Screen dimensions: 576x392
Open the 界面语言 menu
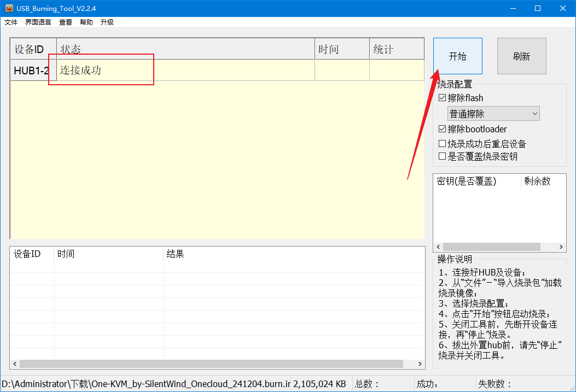(x=38, y=22)
